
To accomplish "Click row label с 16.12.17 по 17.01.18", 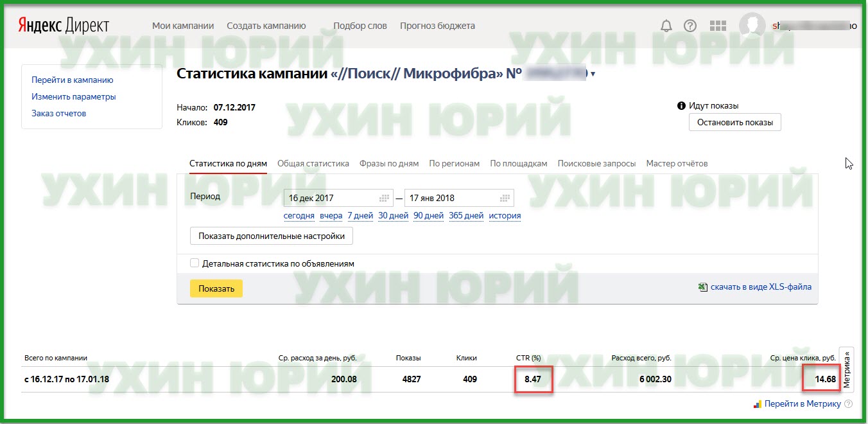I will 67,379.
